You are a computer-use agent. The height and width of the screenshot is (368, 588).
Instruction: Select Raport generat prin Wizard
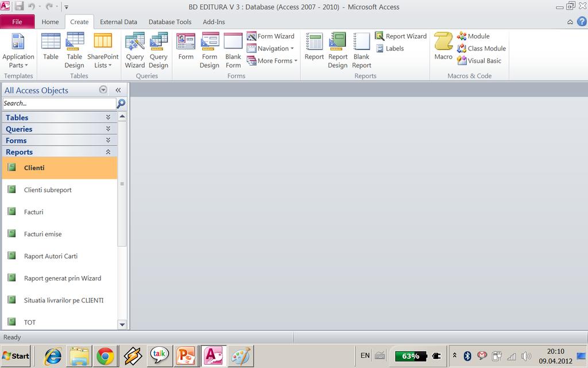[x=60, y=278]
